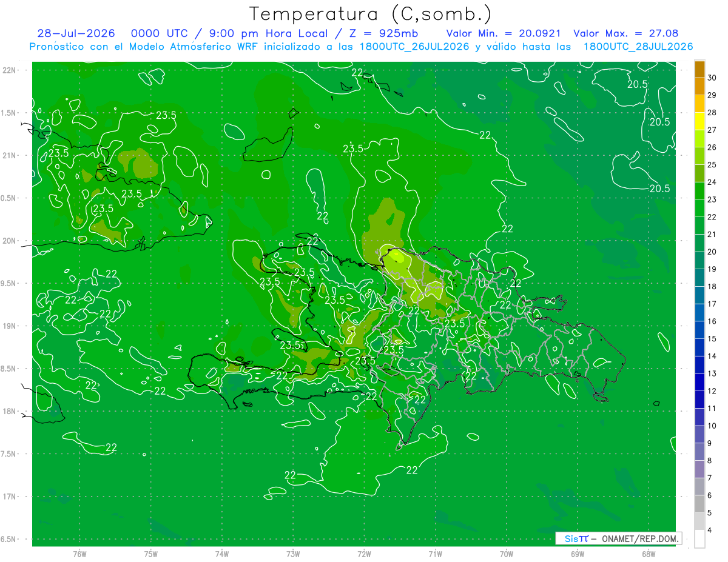Select the light gray colorbar segment between 4 and 5
The width and height of the screenshot is (728, 562).
pyautogui.click(x=699, y=521)
